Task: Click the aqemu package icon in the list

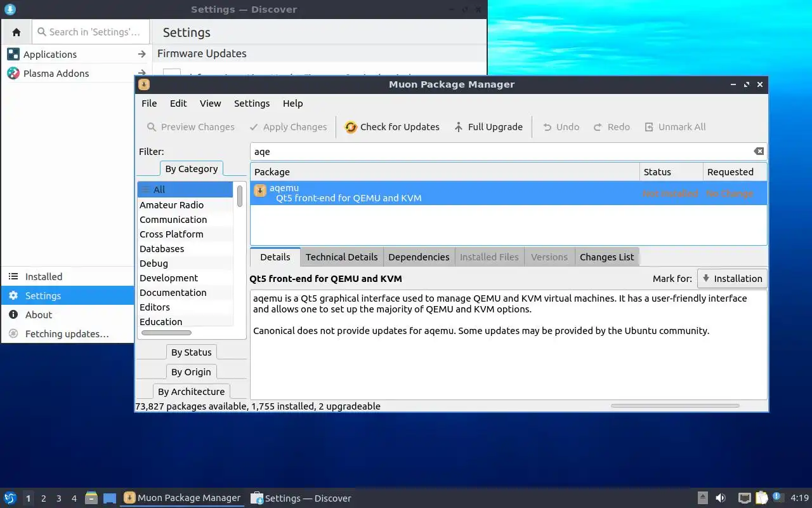Action: [x=260, y=190]
